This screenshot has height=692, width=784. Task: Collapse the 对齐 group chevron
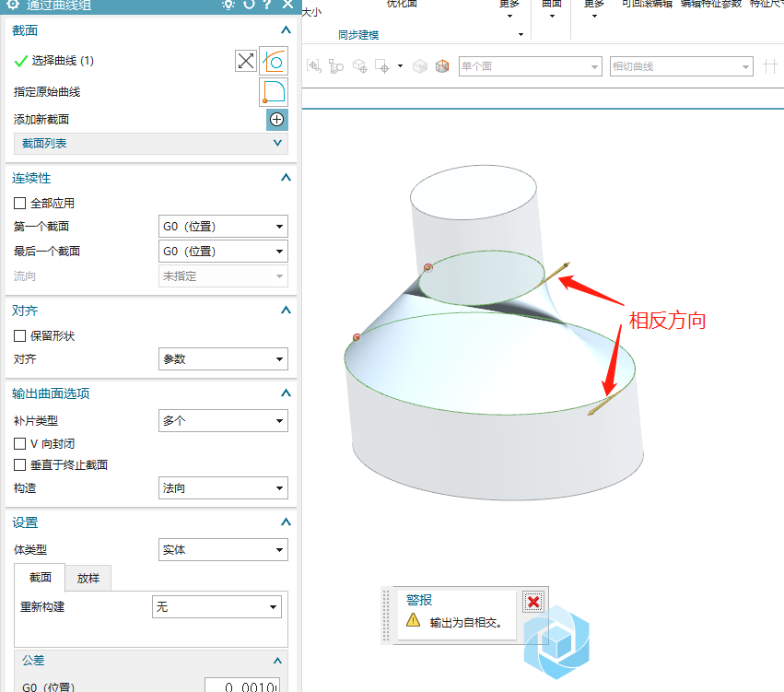[286, 310]
